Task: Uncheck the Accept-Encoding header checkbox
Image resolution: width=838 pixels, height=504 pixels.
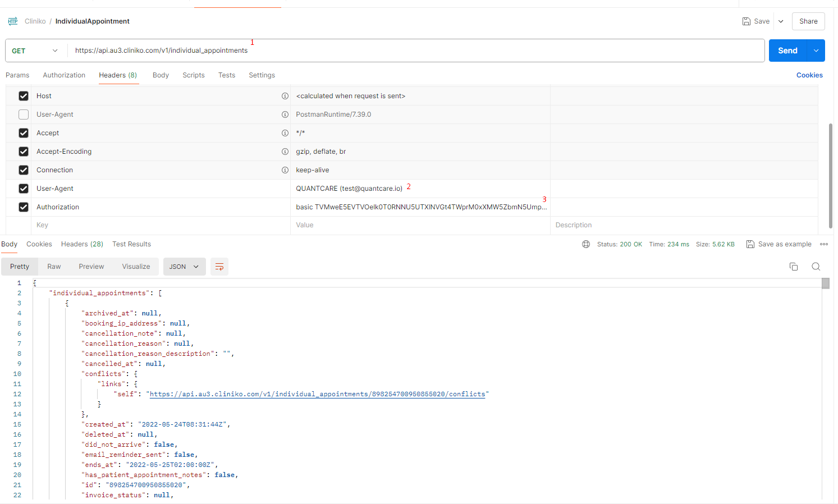Action: pyautogui.click(x=24, y=152)
